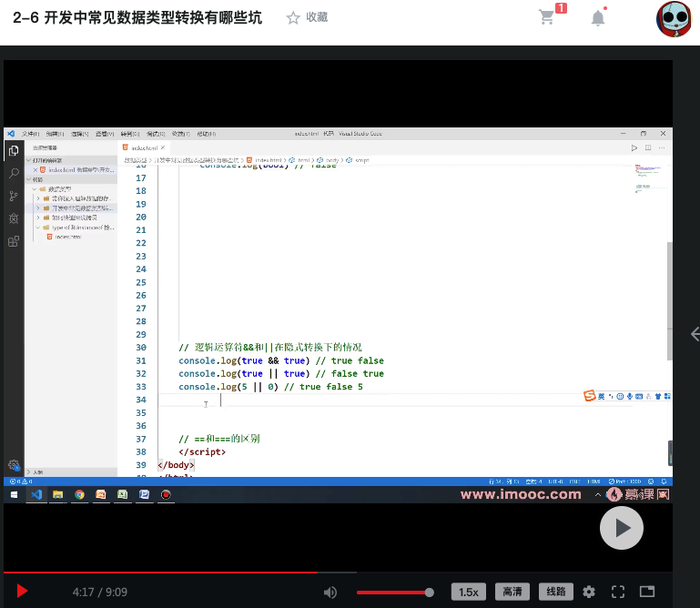Image resolution: width=700 pixels, height=608 pixels.
Task: Click the 收藏 text label
Action: point(317,17)
